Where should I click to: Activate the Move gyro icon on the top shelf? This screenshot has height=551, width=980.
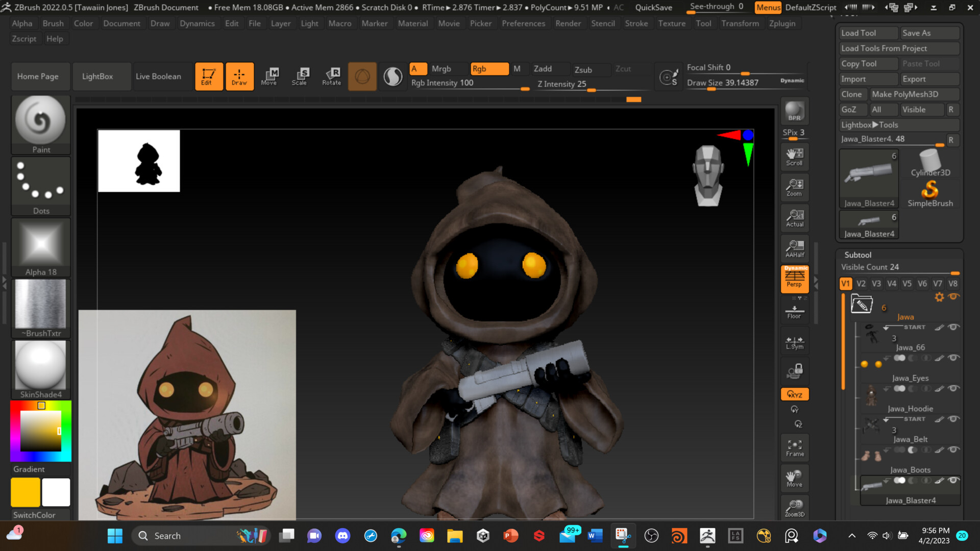pyautogui.click(x=270, y=76)
